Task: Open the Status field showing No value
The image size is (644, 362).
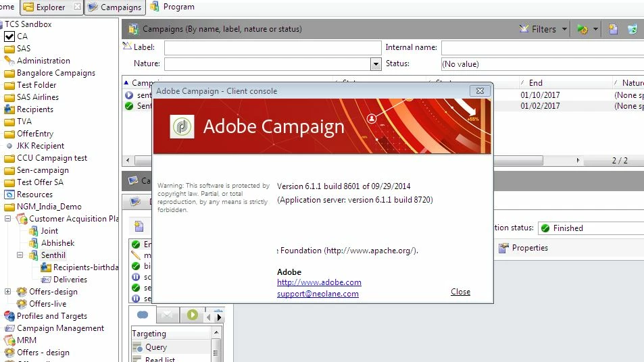Action: tap(543, 64)
